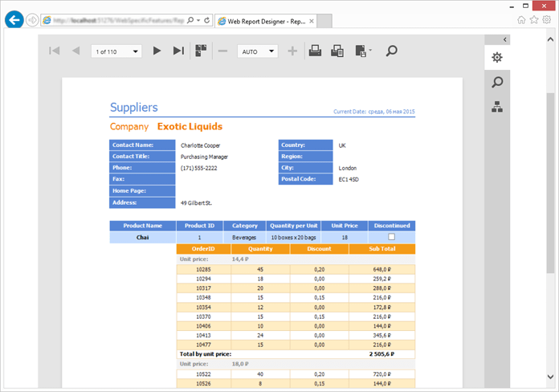
Task: Open the toolbar search magnifier
Action: tap(391, 51)
